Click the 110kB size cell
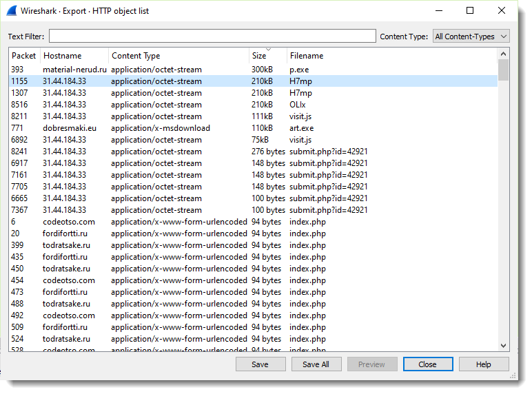The image size is (532, 394). (262, 128)
